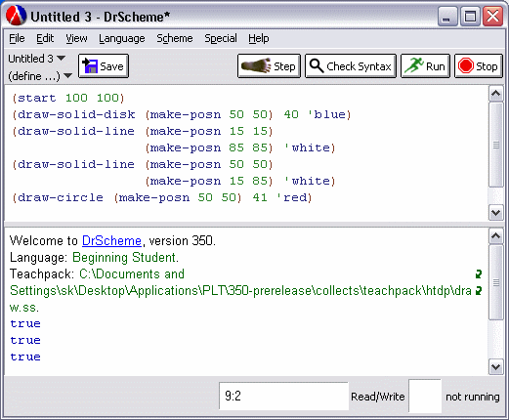
Task: Click the Step button with foot icon
Action: (x=269, y=66)
